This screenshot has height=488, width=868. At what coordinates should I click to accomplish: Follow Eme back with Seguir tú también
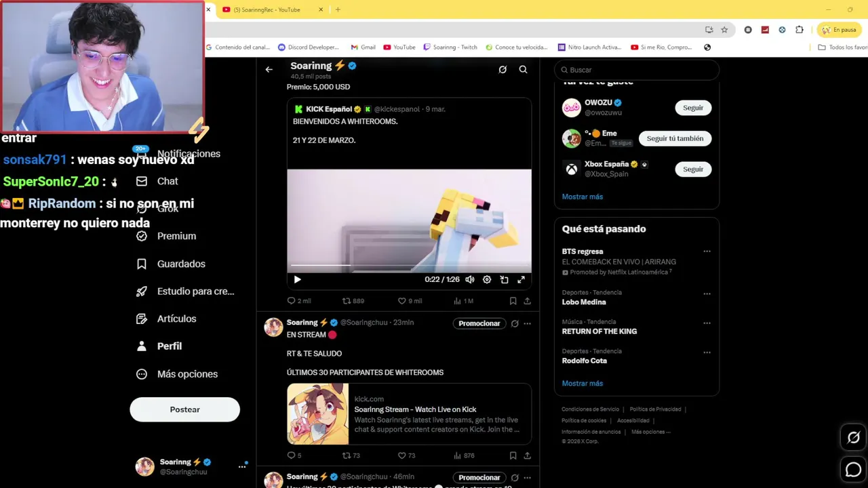click(x=675, y=138)
